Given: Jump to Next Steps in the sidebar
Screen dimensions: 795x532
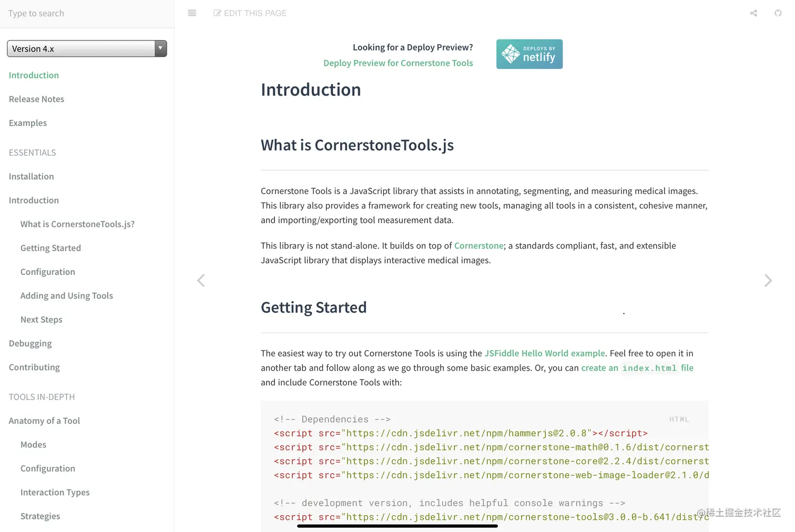Looking at the screenshot, I should (x=42, y=320).
